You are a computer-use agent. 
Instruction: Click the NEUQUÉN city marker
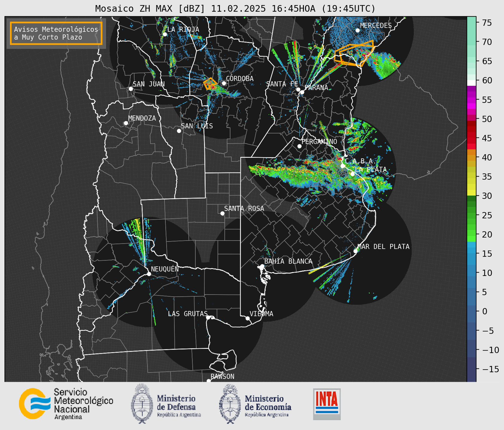coord(149,274)
